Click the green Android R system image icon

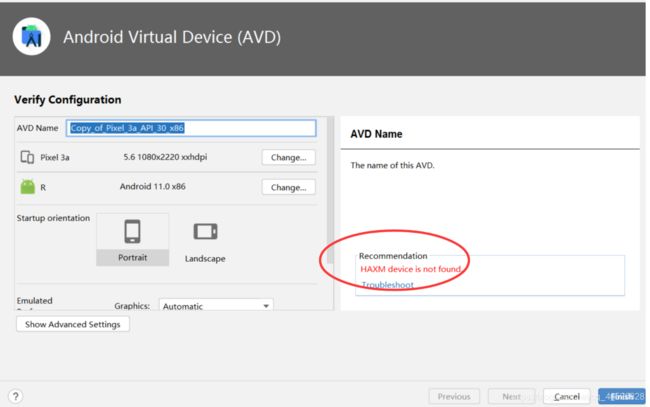tap(28, 187)
